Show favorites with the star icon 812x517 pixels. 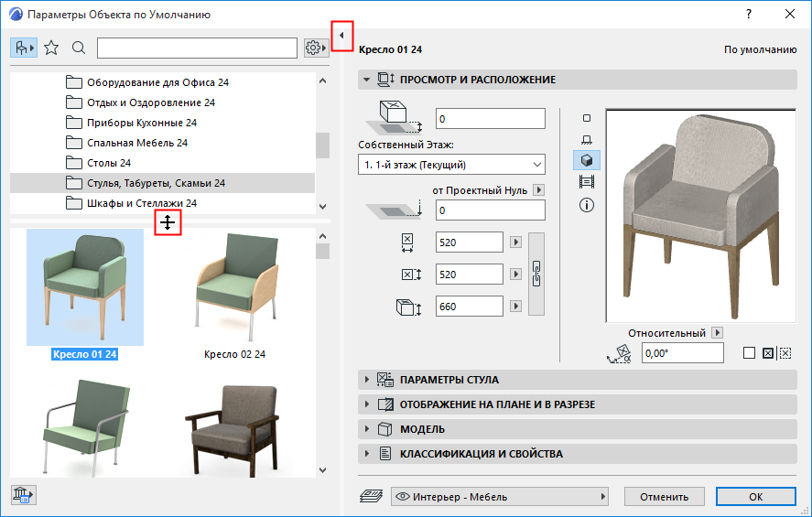(51, 48)
